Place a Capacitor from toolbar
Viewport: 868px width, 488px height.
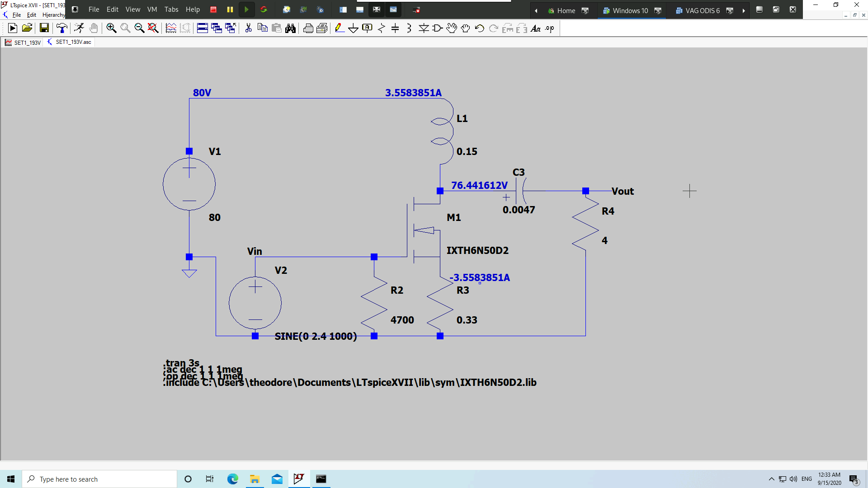click(395, 28)
